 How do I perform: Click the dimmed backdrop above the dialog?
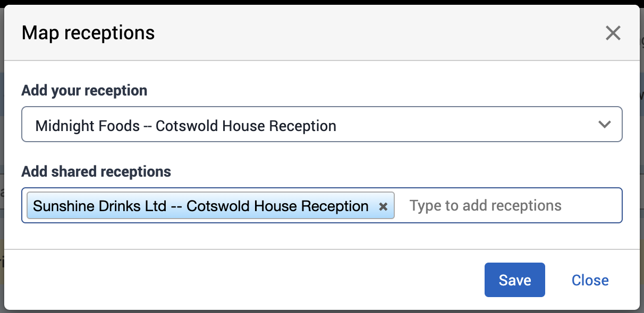click(x=319, y=2)
